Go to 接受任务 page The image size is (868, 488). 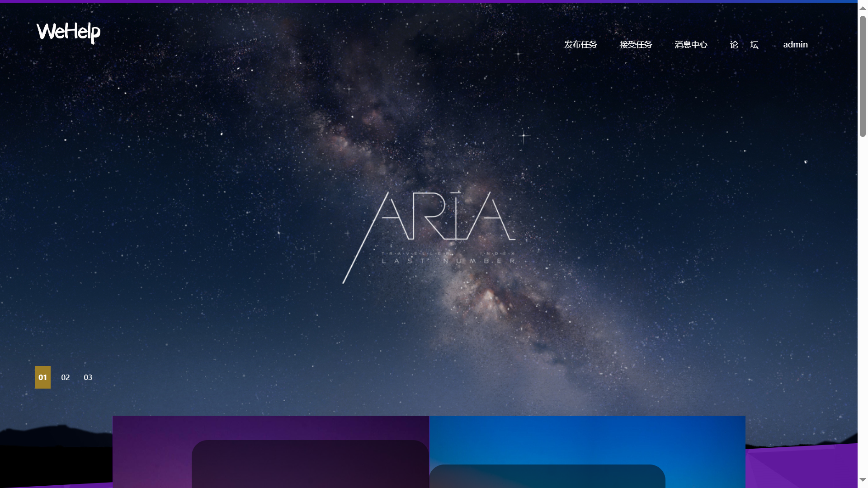tap(636, 44)
